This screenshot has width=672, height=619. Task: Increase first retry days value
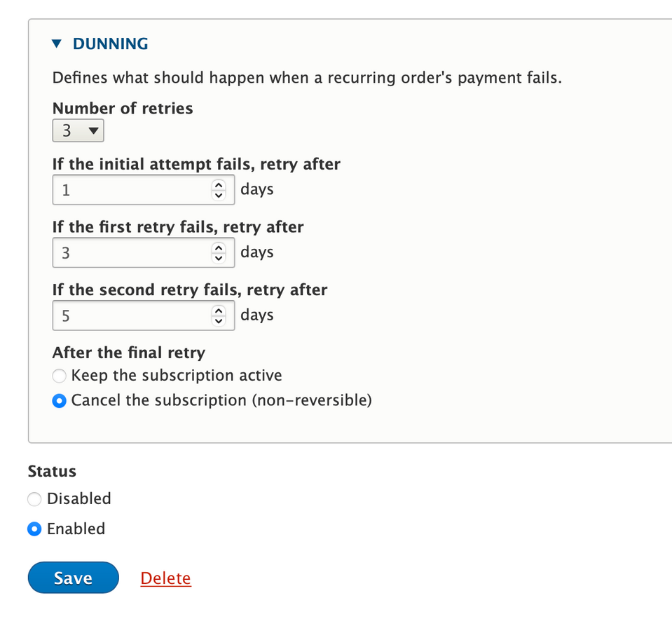219,248
